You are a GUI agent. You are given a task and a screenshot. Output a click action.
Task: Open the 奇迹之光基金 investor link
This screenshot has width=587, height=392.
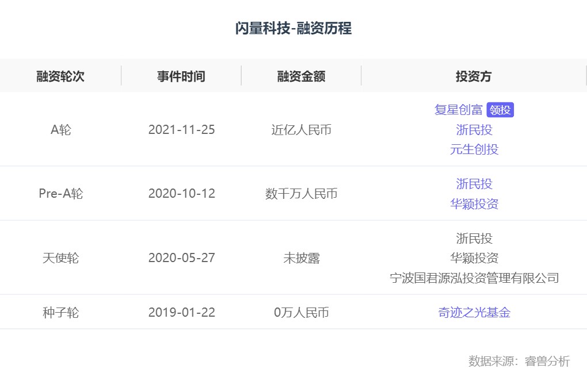click(474, 312)
